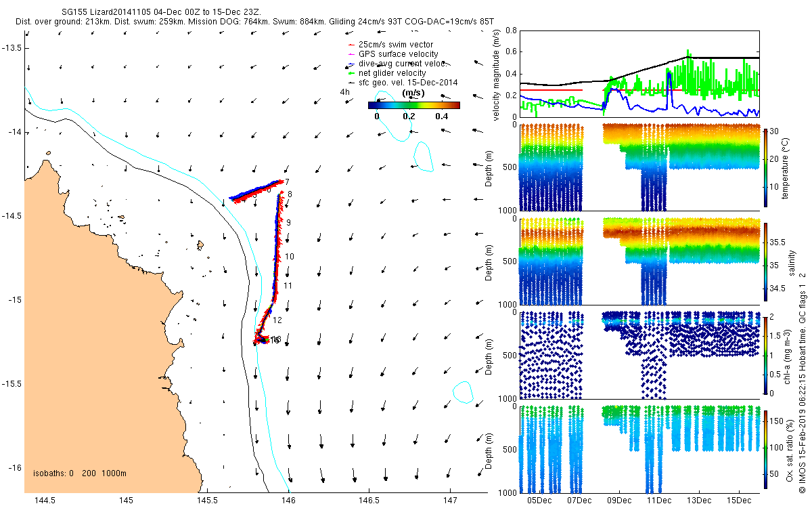
Task: Click the "11Dec" date tick label
Action: click(659, 501)
